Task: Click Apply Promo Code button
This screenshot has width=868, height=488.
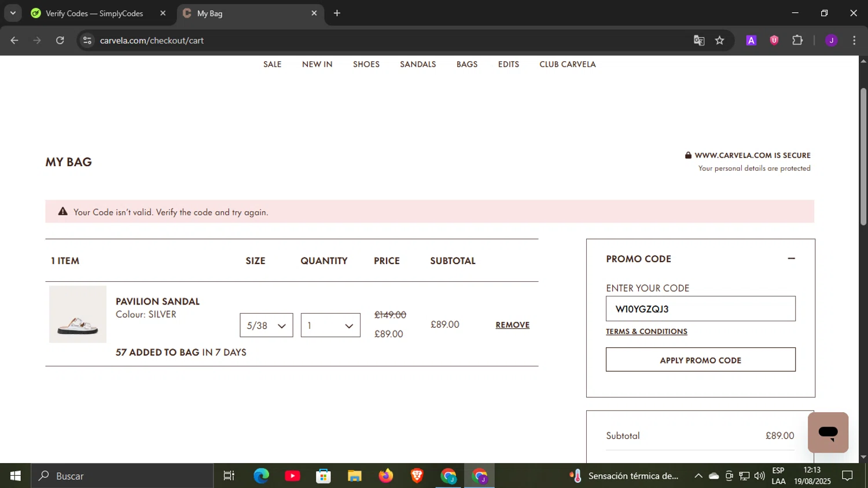Action: [x=701, y=359]
